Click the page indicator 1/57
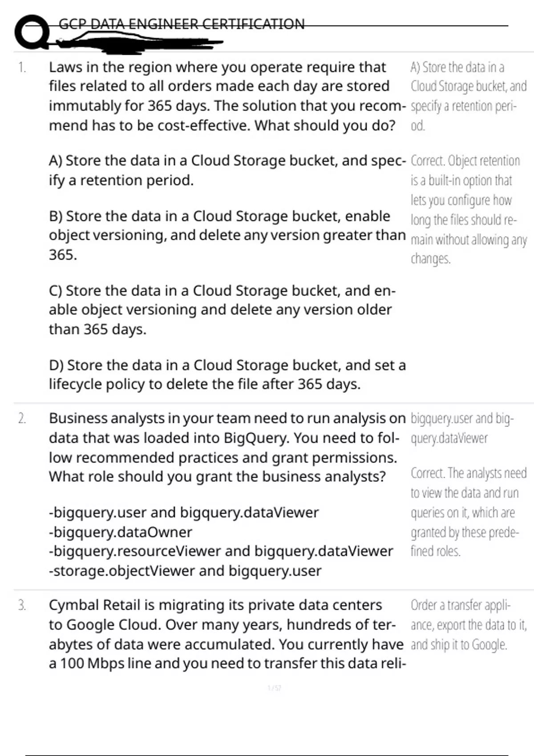 coord(275,688)
